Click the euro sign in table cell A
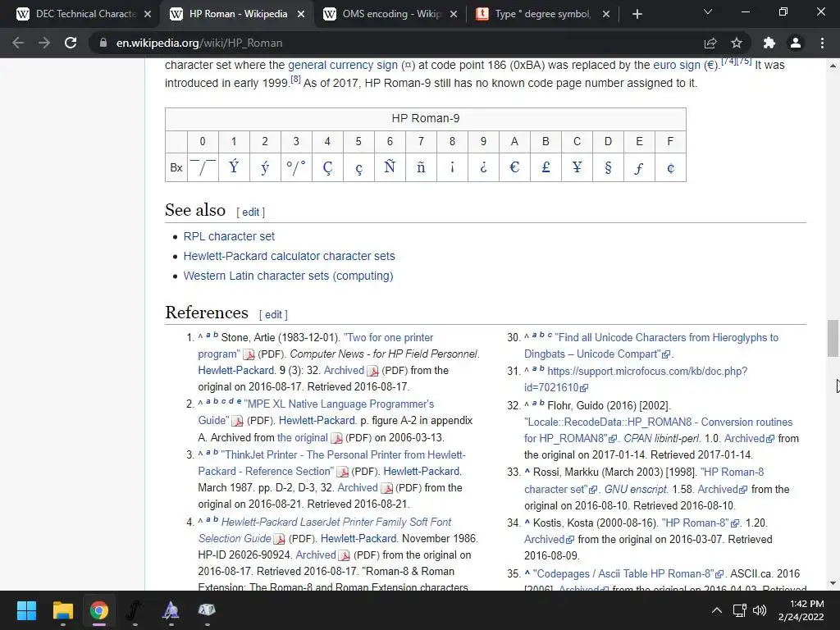This screenshot has height=630, width=840. [x=514, y=167]
